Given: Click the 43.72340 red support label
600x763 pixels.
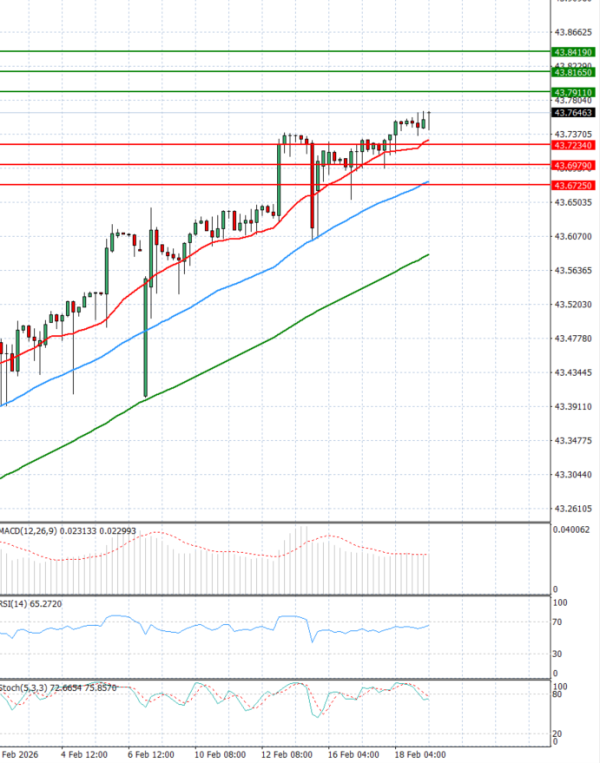Looking at the screenshot, I should point(573,144).
